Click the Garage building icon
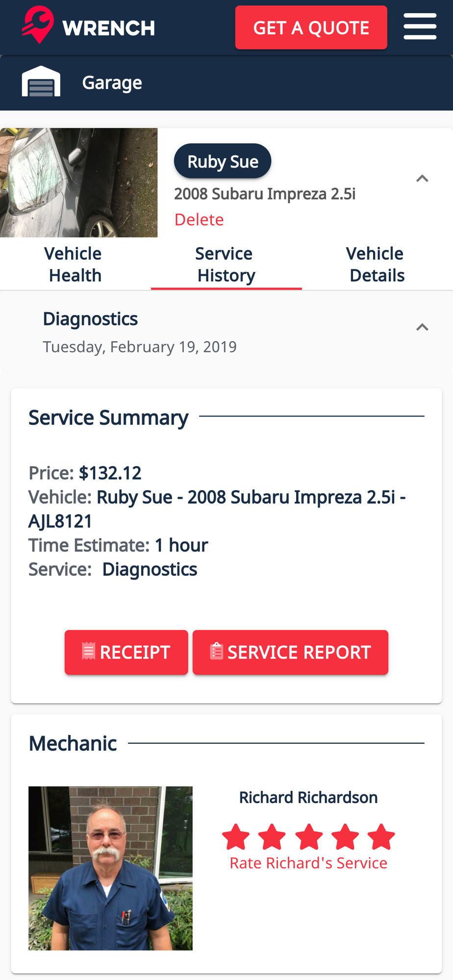The height and width of the screenshot is (980, 453). point(41,81)
